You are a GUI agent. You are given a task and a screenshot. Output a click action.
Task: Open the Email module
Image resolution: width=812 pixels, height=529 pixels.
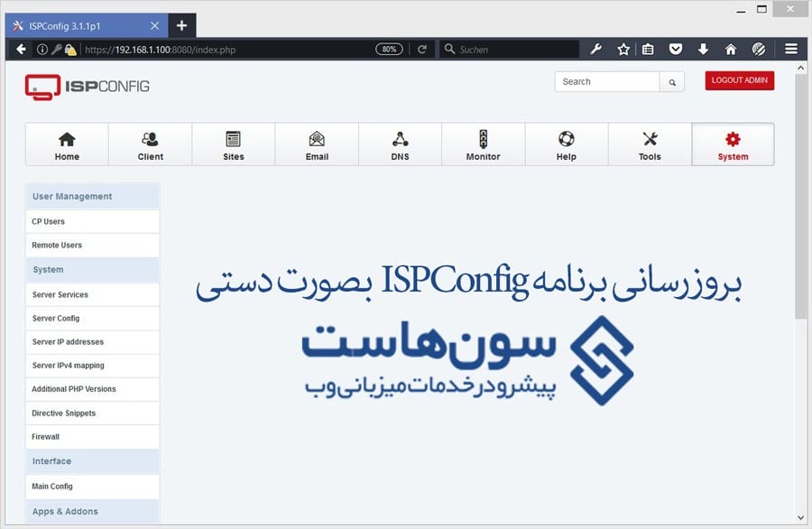317,144
